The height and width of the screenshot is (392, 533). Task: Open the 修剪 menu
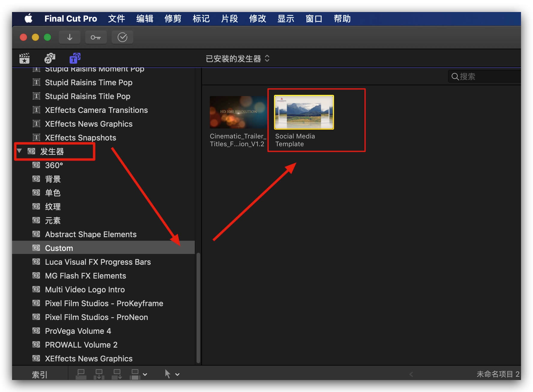[173, 19]
